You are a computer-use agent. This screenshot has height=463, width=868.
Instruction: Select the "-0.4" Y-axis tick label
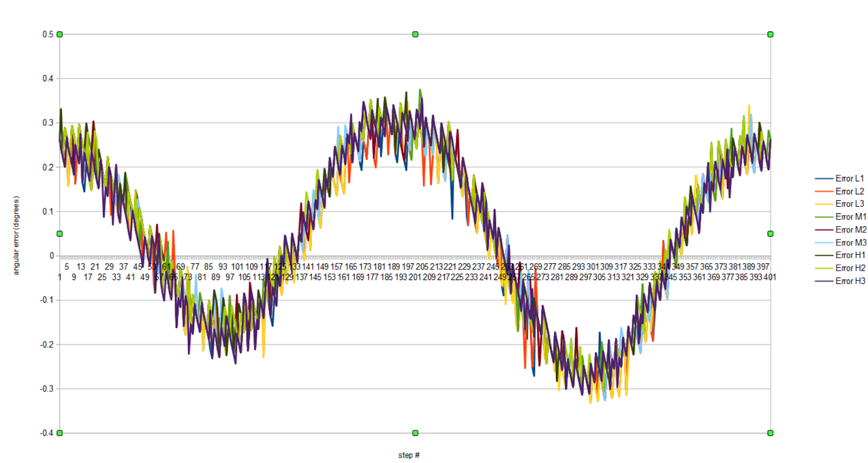click(x=47, y=433)
